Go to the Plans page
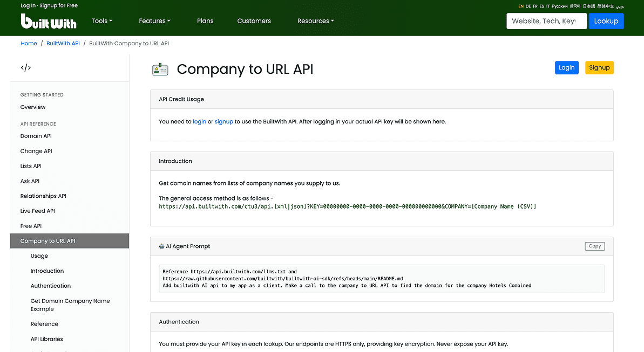This screenshot has height=352, width=644. click(205, 21)
